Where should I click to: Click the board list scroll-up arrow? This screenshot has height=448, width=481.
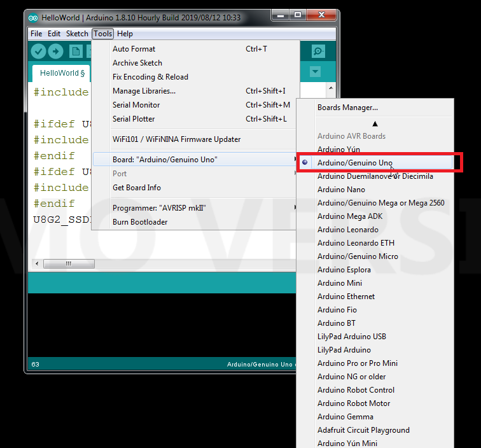375,124
